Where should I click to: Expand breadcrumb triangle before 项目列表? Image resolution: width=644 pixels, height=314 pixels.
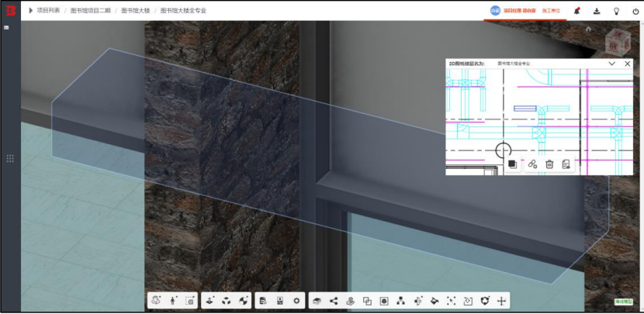click(31, 11)
